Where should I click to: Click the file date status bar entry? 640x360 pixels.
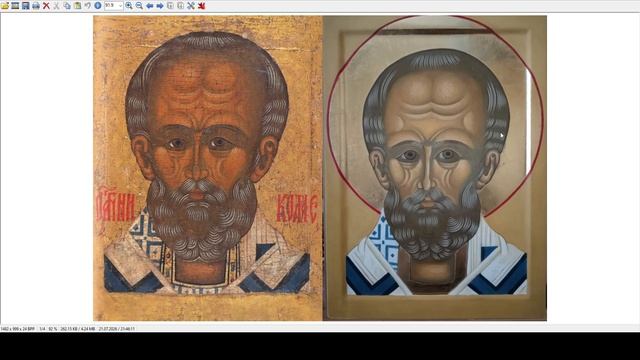(116, 329)
